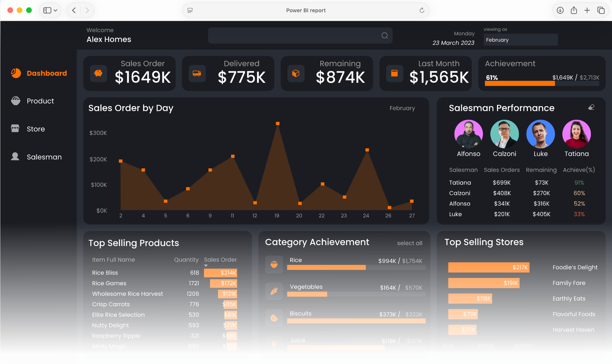Open sidebar dropdown chevron
This screenshot has height=364, width=612.
(55, 10)
